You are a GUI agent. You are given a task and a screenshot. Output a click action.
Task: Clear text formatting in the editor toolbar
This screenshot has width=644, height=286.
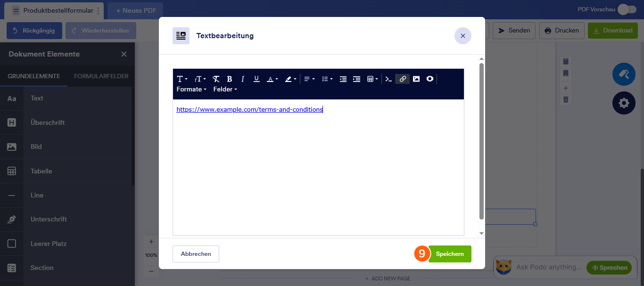tap(216, 79)
